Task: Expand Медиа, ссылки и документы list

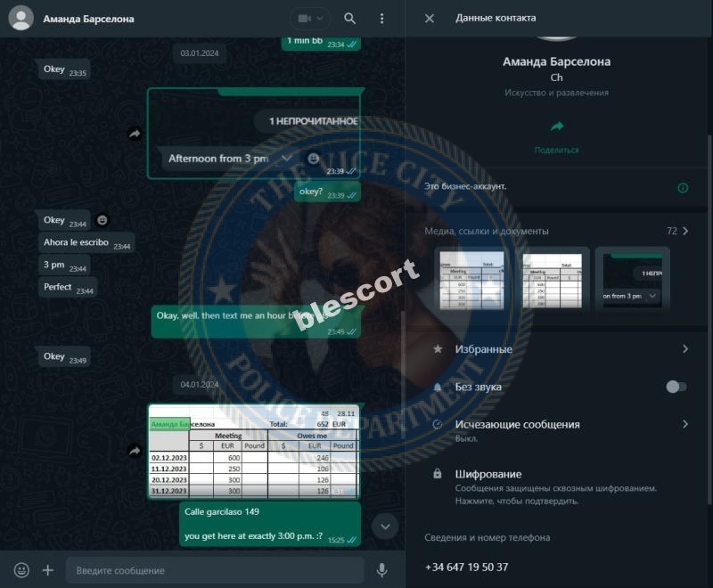Action: click(556, 231)
